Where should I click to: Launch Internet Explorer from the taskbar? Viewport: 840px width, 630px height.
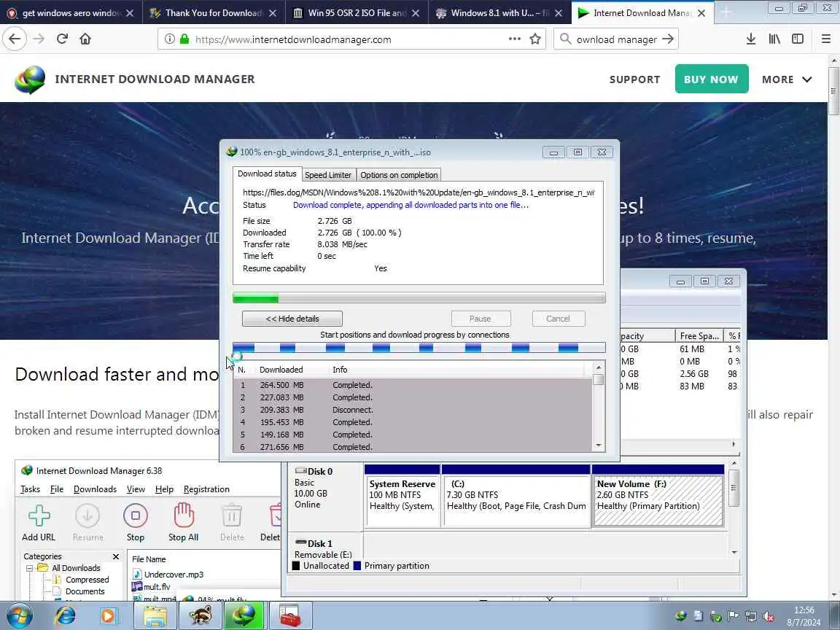(66, 616)
